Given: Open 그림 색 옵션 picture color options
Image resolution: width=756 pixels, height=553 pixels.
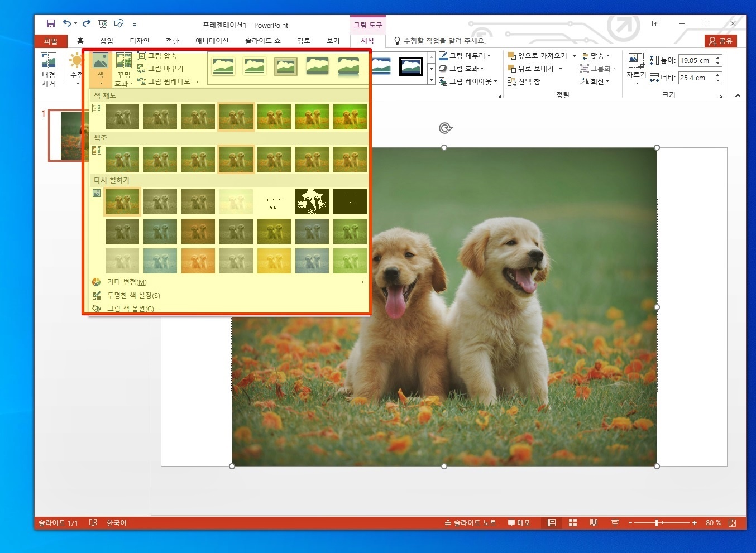Looking at the screenshot, I should pyautogui.click(x=228, y=308).
